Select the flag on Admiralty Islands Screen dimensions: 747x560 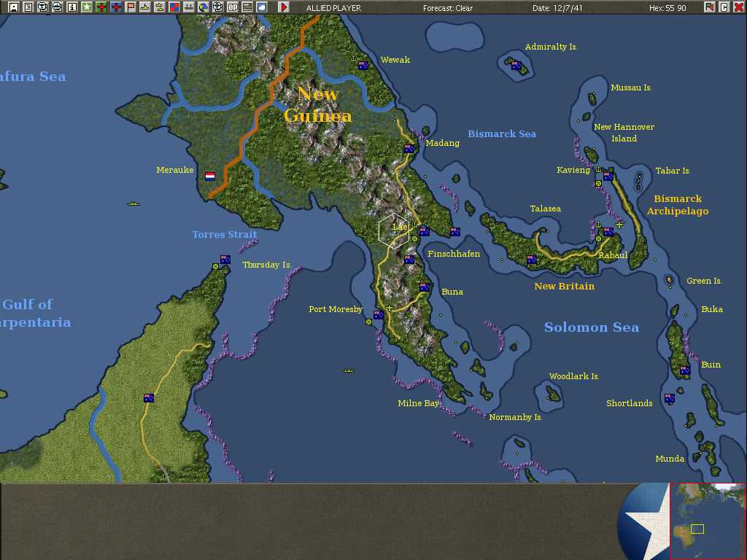[x=516, y=66]
